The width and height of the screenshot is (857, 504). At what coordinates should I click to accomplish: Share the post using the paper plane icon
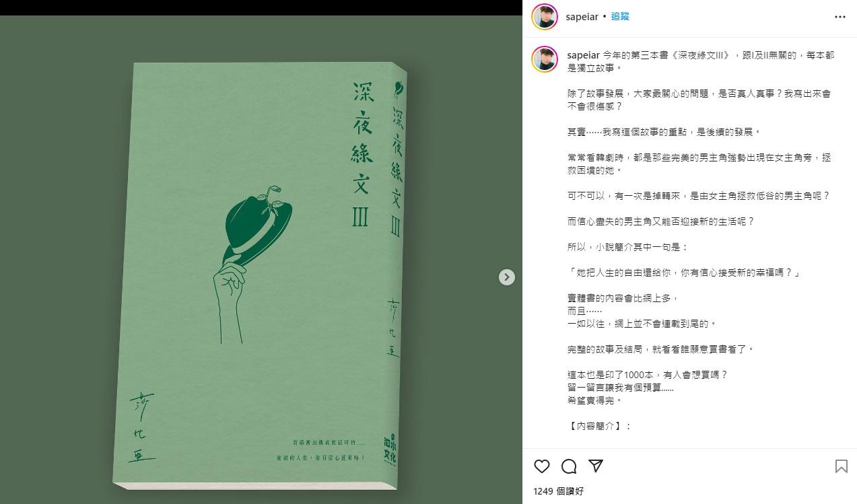(596, 466)
